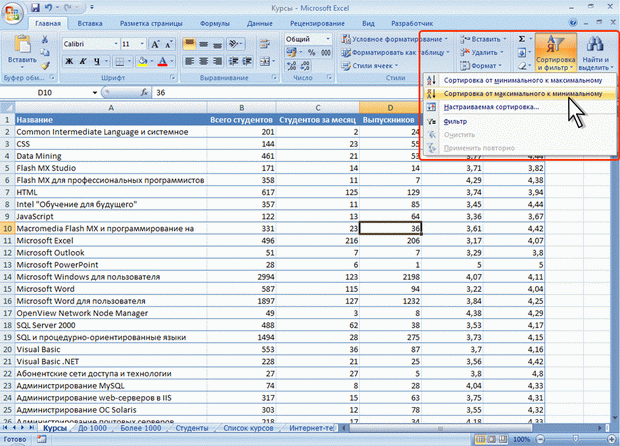Decrease indent in Alignment group

(x=233, y=61)
